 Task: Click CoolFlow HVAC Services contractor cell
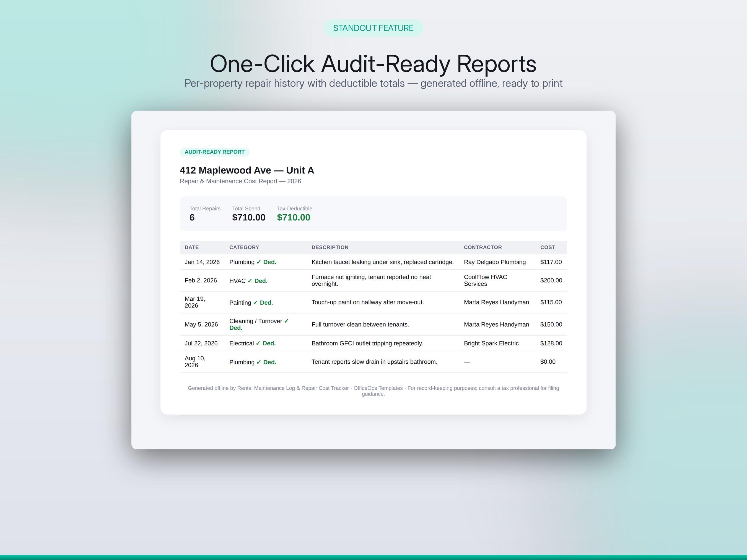pos(485,280)
